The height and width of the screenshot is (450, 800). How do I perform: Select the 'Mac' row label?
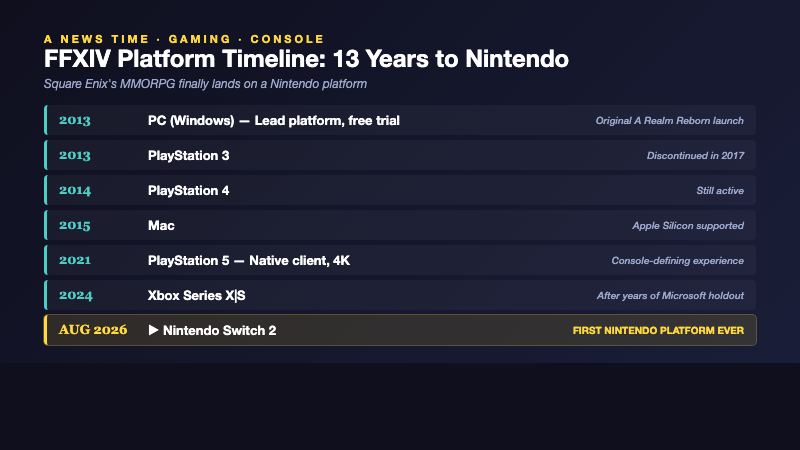(x=161, y=226)
